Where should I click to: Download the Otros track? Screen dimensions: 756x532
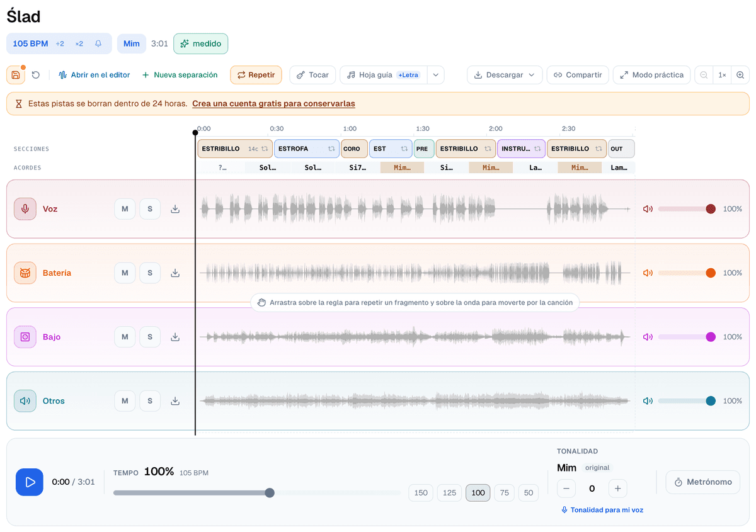(175, 401)
